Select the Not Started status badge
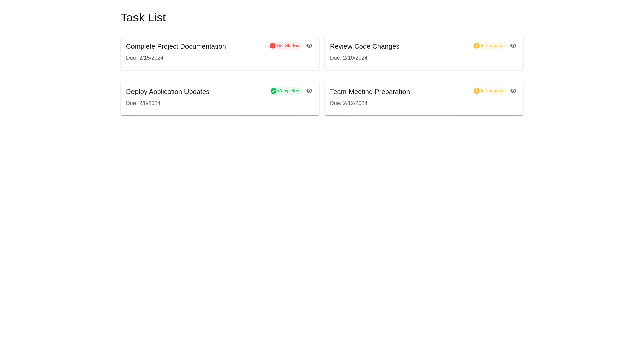This screenshot has width=644, height=362. pos(288,46)
